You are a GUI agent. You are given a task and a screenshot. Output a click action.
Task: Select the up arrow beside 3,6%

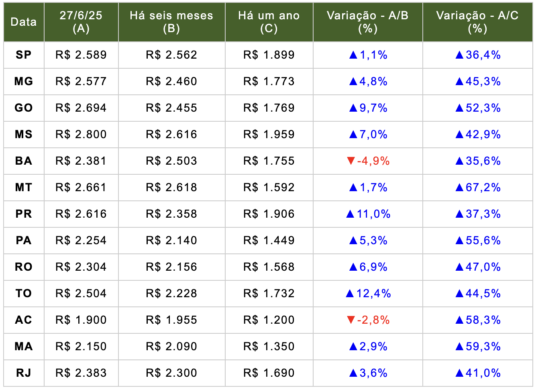(x=353, y=373)
